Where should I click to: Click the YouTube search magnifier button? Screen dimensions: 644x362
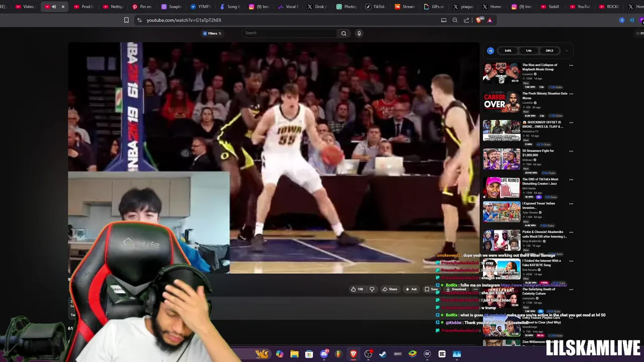[344, 33]
